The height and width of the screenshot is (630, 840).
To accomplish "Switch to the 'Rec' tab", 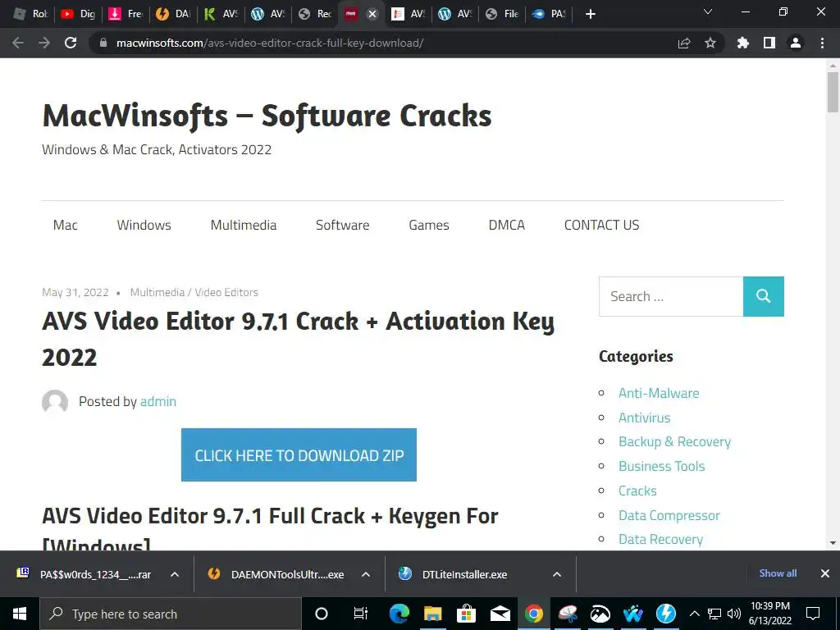I will tap(315, 14).
